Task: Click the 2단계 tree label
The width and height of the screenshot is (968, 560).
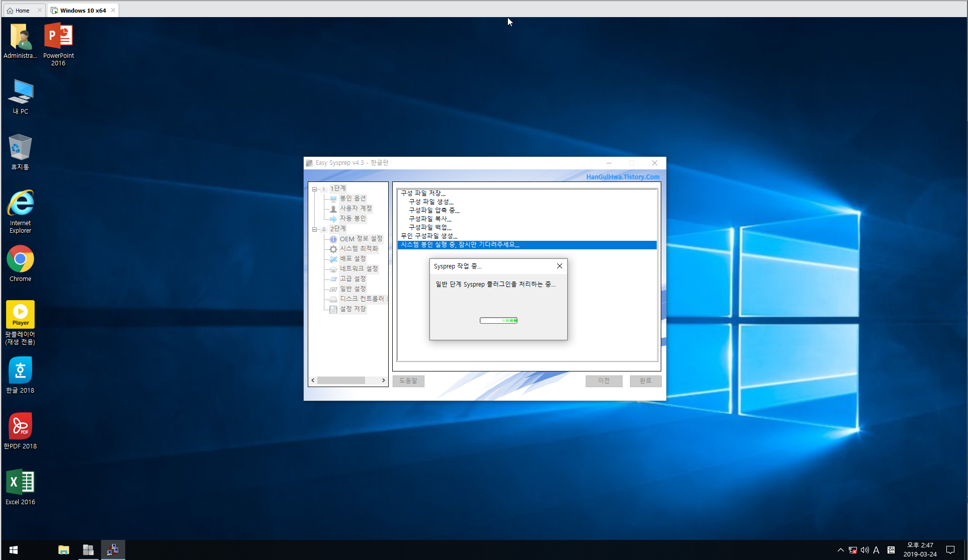Action: 338,229
